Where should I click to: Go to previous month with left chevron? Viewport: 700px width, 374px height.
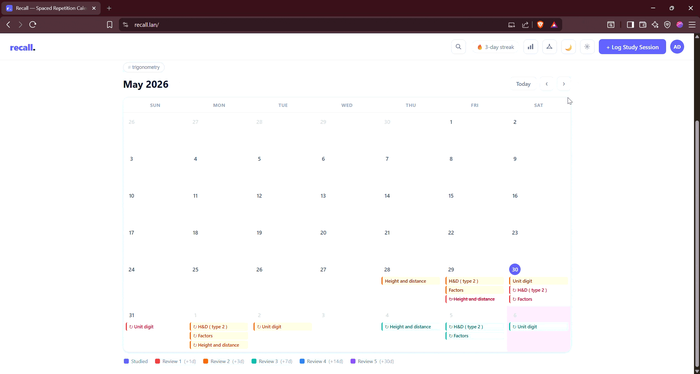(546, 84)
